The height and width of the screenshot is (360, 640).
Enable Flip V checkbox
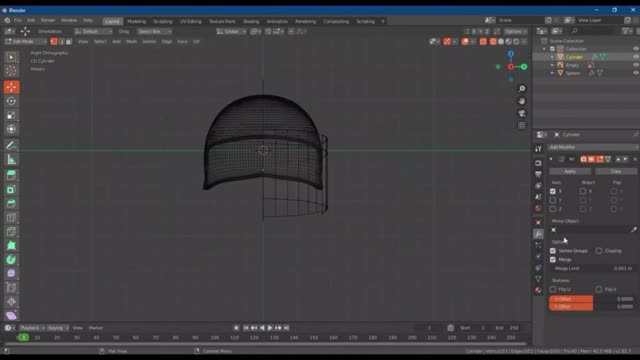(x=599, y=289)
